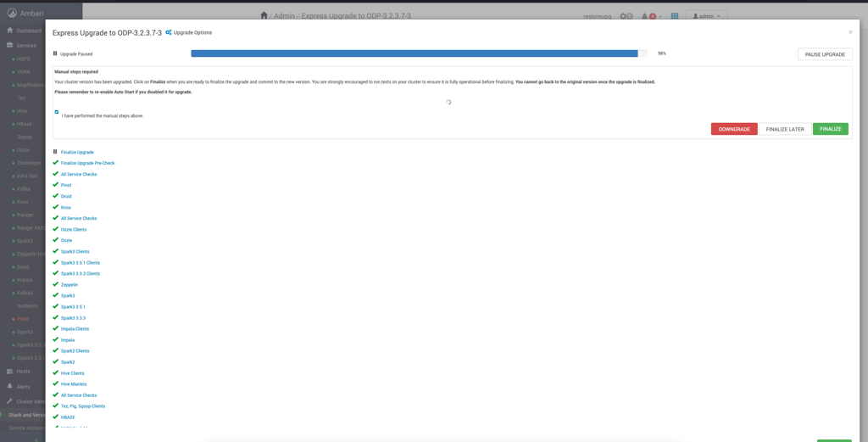The width and height of the screenshot is (868, 442).
Task: Open the Hive Masters step
Action: [74, 383]
